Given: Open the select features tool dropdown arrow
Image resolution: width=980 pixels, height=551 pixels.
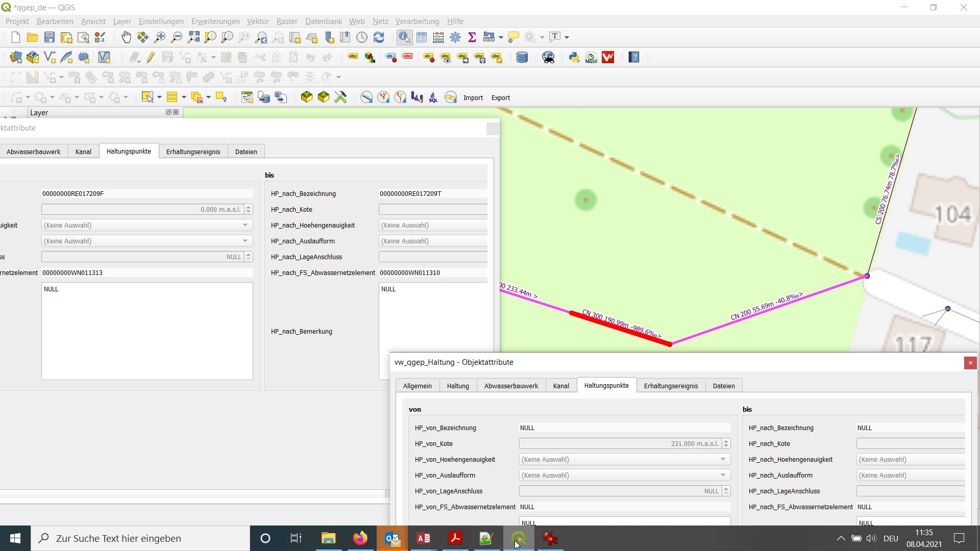Looking at the screenshot, I should (160, 97).
